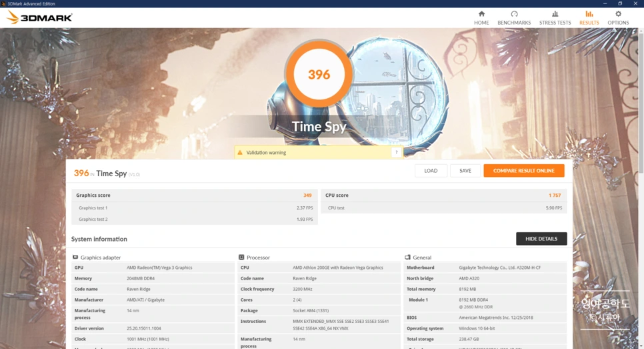The image size is (644, 349).
Task: Click North bridge value AMD A320
Action: (x=469, y=278)
